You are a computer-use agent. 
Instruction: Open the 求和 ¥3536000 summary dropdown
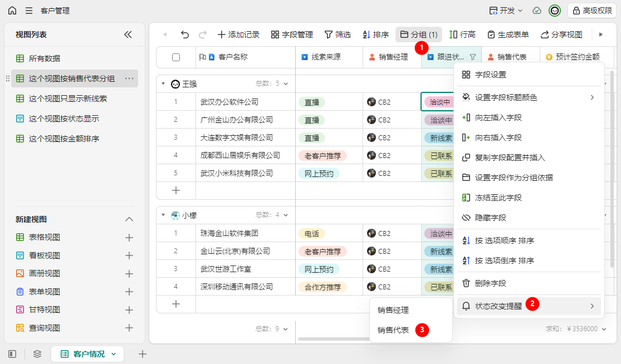(576, 329)
